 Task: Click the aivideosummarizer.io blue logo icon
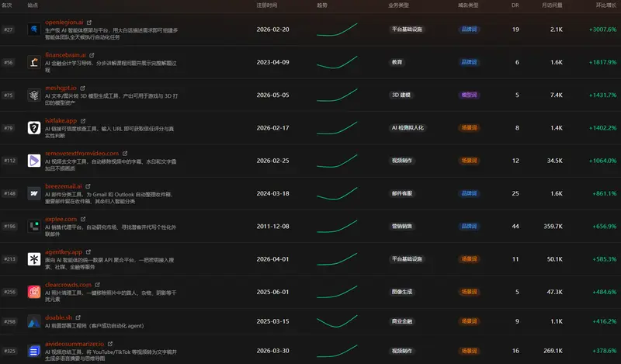[34, 351]
